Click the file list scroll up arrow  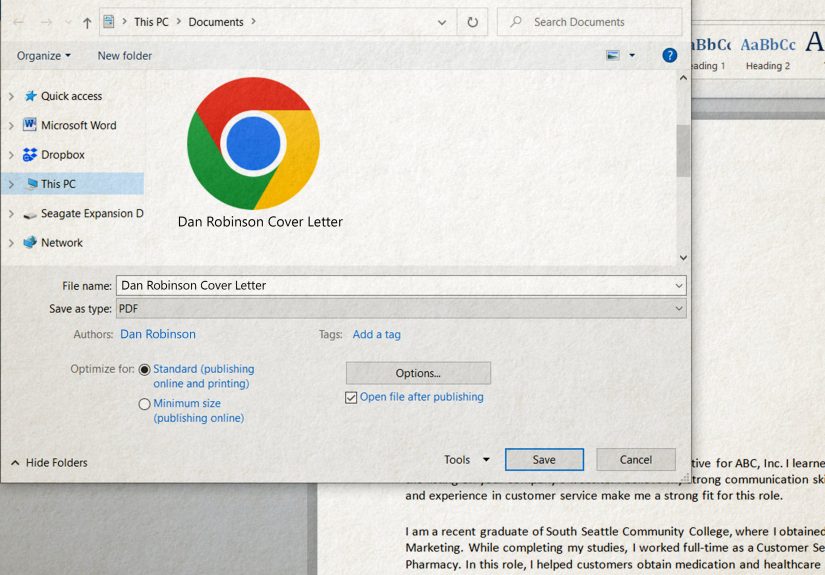[x=683, y=78]
